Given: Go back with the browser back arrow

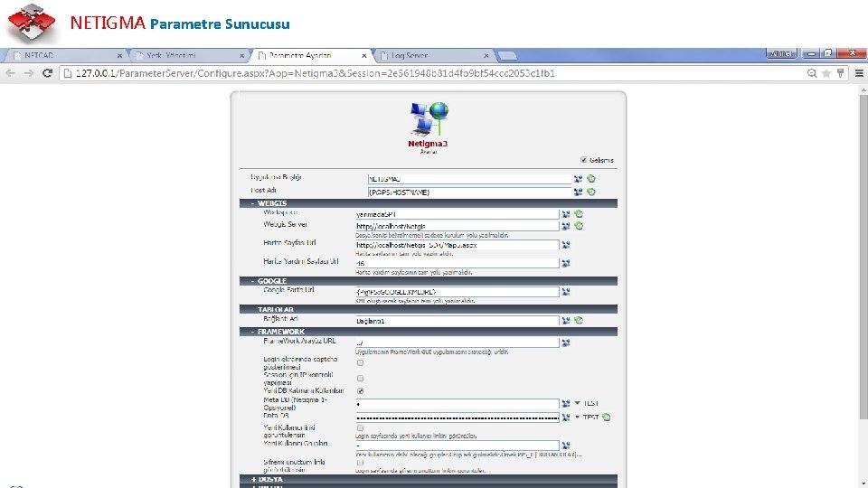Looking at the screenshot, I should pyautogui.click(x=11, y=73).
